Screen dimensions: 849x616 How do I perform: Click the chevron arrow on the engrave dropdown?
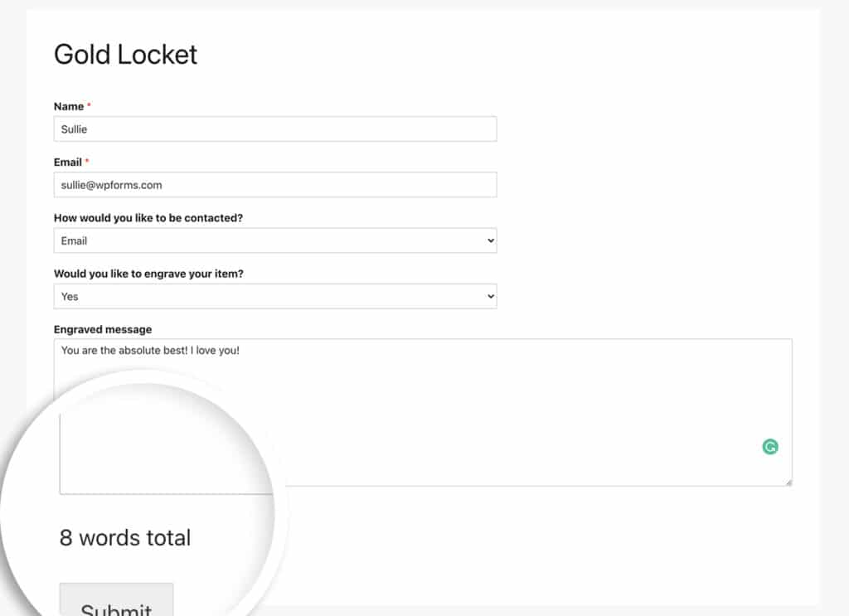[491, 296]
